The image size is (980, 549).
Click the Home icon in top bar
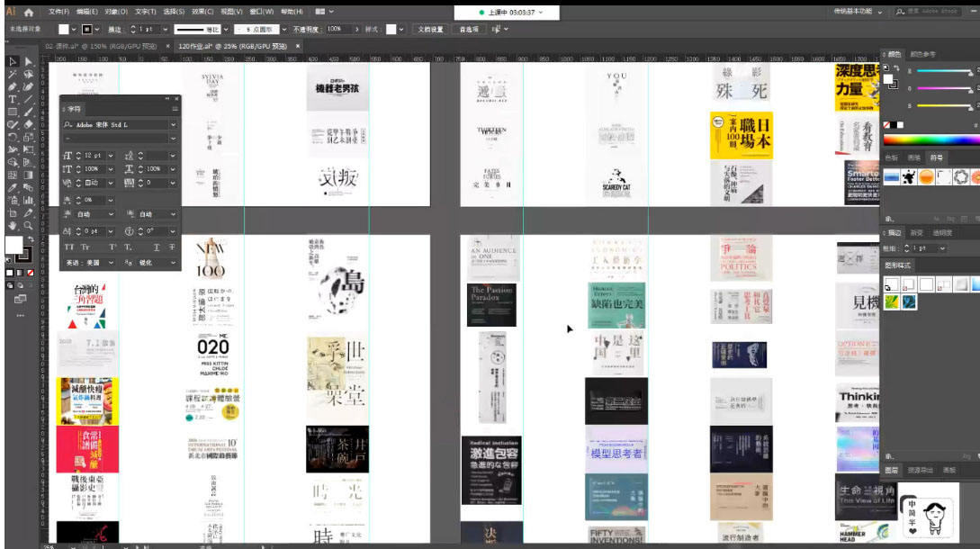click(29, 12)
